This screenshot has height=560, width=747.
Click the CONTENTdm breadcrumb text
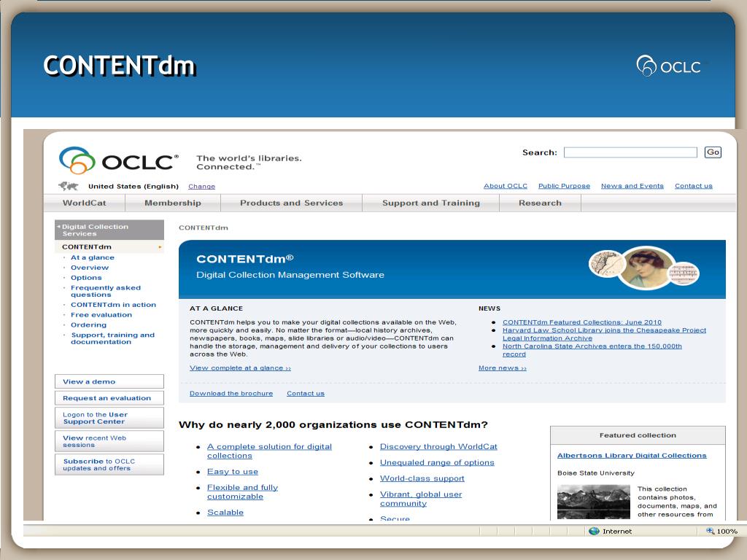coord(204,227)
